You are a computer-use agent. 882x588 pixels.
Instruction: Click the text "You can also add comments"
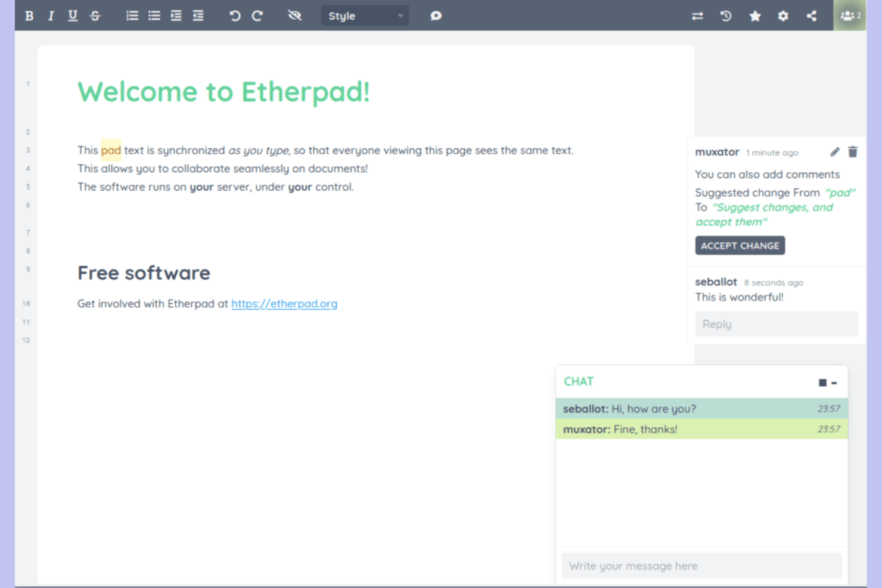click(x=767, y=175)
